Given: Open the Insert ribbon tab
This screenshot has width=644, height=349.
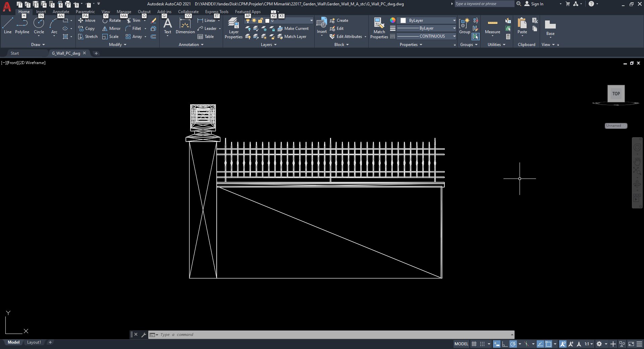Looking at the screenshot, I should click(41, 12).
